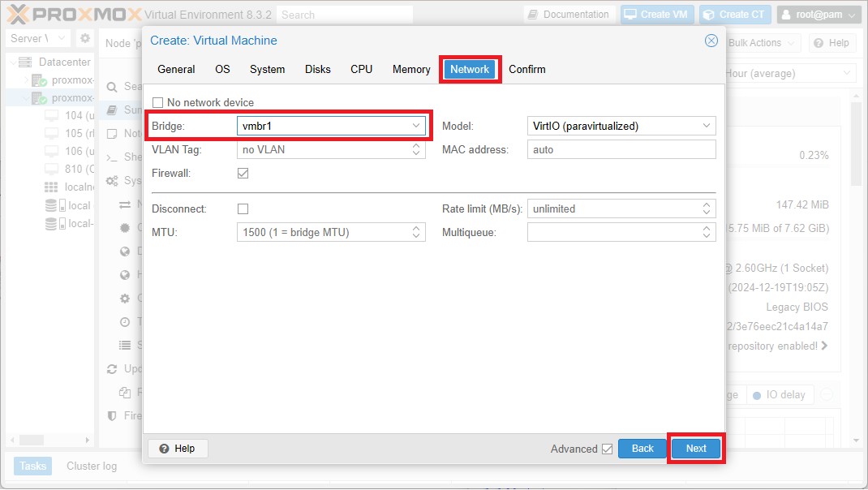Click the Proxmox logo
868x490 pixels.
pos(75,15)
